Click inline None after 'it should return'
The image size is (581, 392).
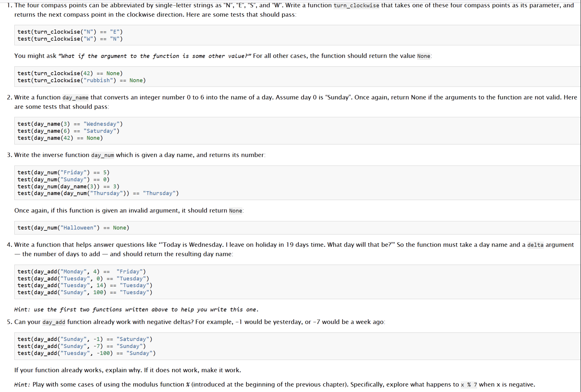tap(235, 211)
